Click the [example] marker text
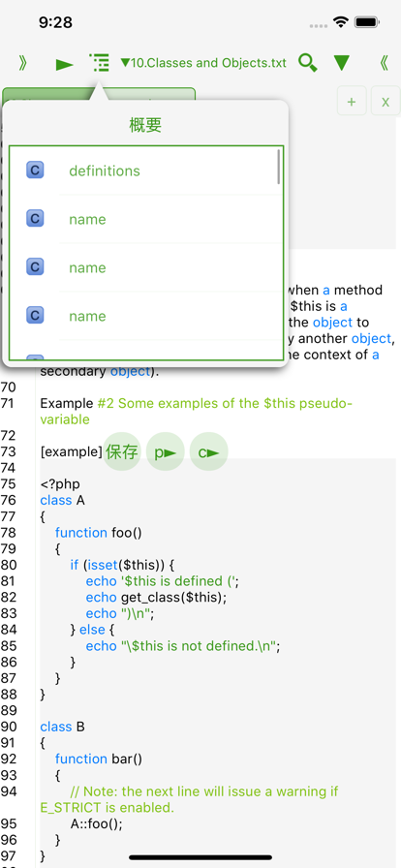 (72, 451)
